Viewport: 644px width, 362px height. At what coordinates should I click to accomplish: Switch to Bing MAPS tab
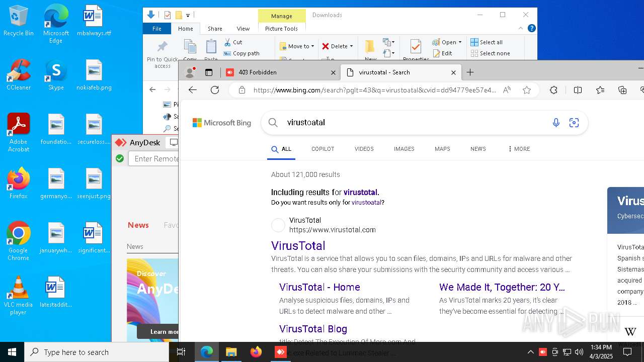[442, 149]
